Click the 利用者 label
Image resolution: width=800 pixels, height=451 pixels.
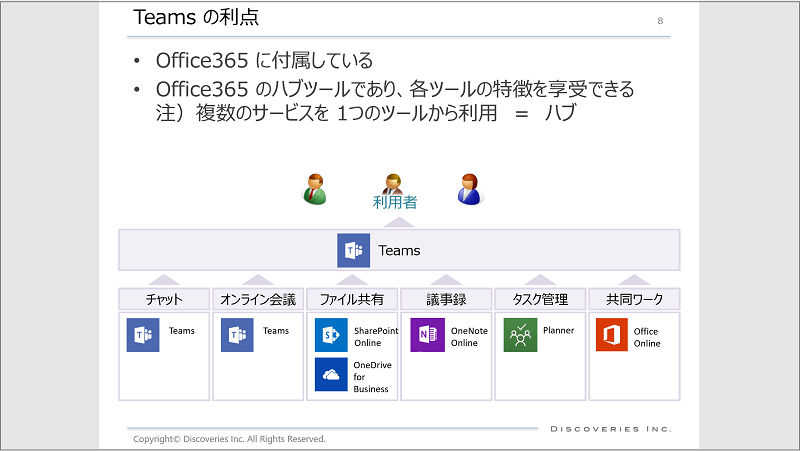395,203
